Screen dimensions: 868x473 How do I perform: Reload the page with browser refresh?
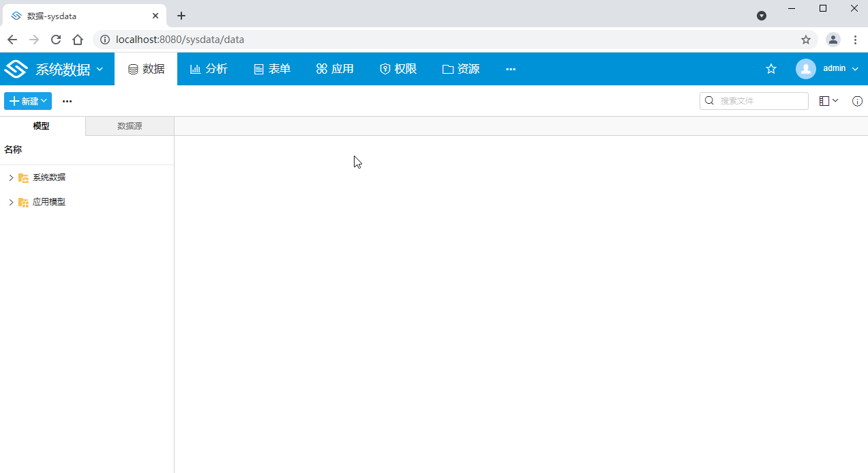56,40
